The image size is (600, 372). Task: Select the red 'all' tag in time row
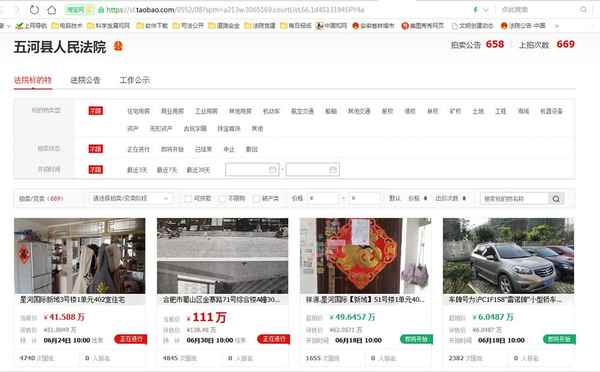[x=96, y=170]
